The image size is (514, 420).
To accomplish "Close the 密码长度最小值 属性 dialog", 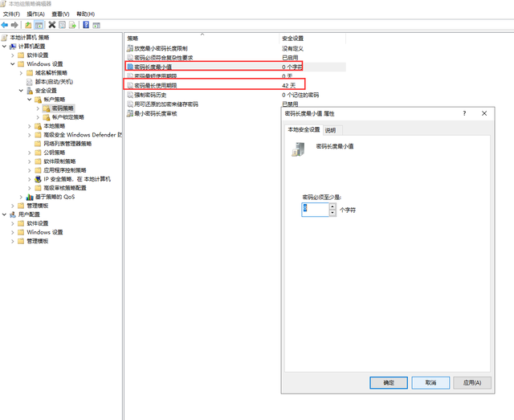I will pyautogui.click(x=484, y=113).
